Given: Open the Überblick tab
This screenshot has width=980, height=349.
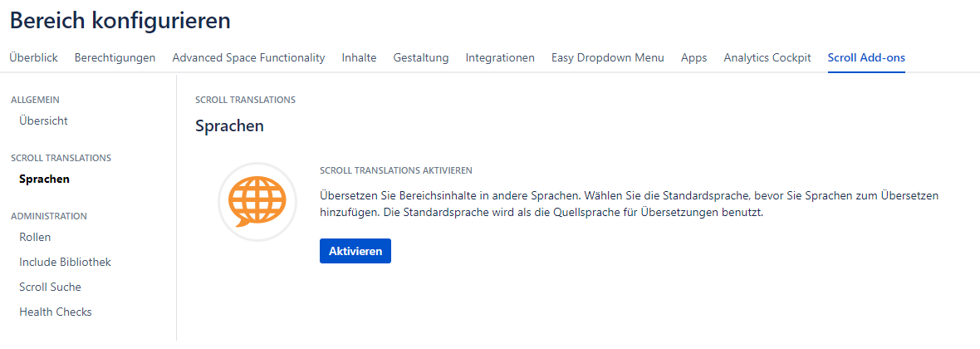Looking at the screenshot, I should (x=34, y=58).
